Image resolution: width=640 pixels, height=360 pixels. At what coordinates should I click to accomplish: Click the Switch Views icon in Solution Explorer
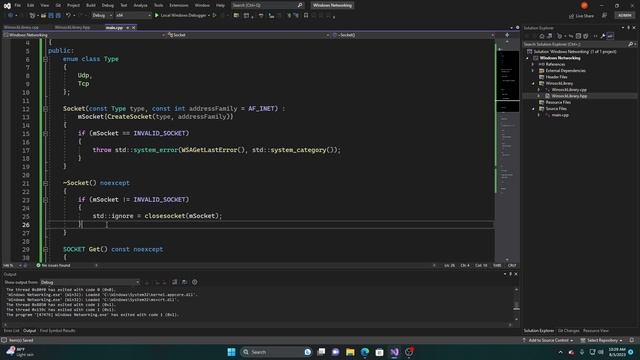pyautogui.click(x=550, y=36)
